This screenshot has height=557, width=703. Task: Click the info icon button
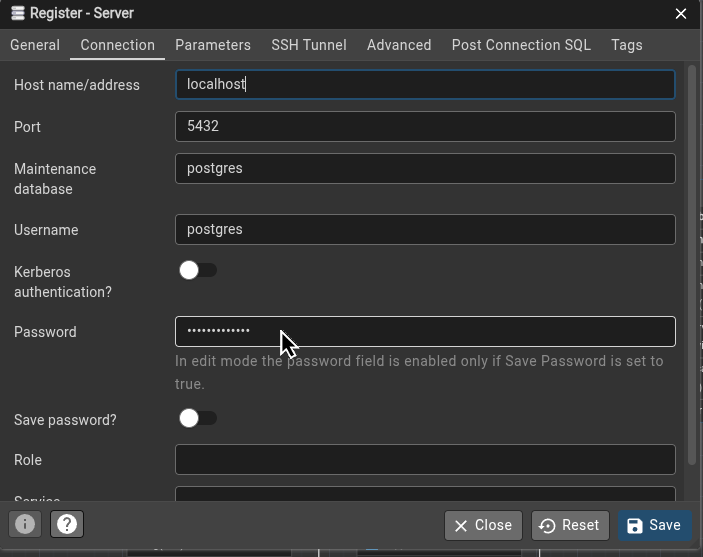pos(25,524)
